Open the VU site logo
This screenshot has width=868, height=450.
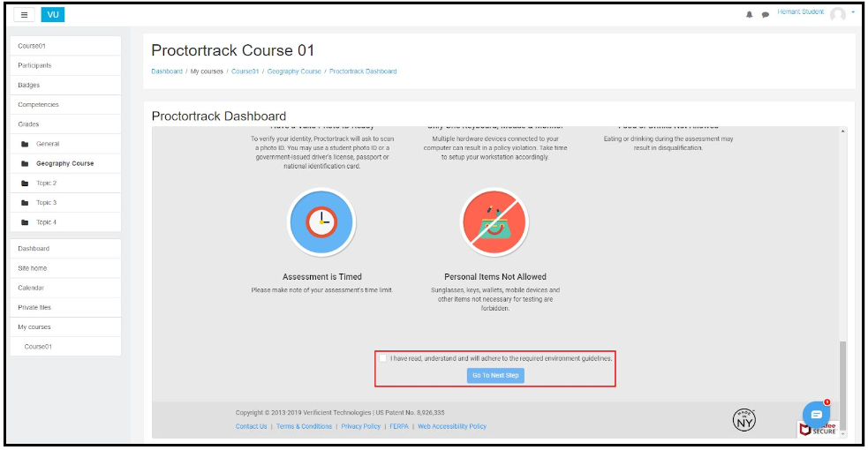[53, 15]
